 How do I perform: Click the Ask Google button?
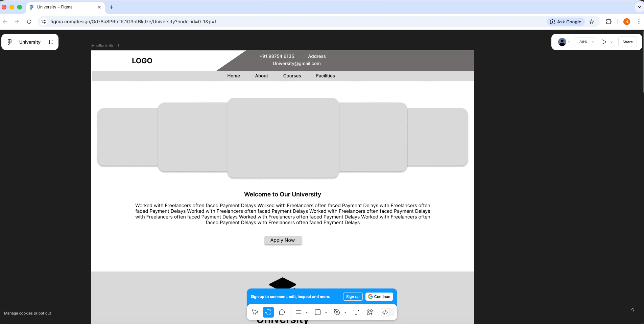pos(566,22)
